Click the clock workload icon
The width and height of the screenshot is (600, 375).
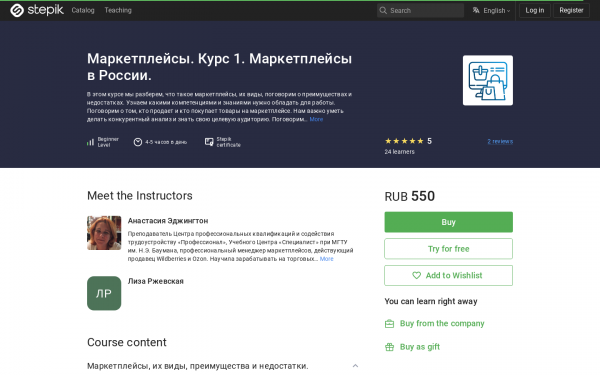point(138,142)
